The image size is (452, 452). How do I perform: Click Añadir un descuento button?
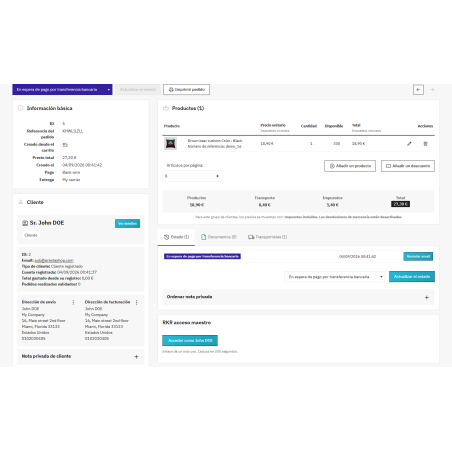[408, 166]
